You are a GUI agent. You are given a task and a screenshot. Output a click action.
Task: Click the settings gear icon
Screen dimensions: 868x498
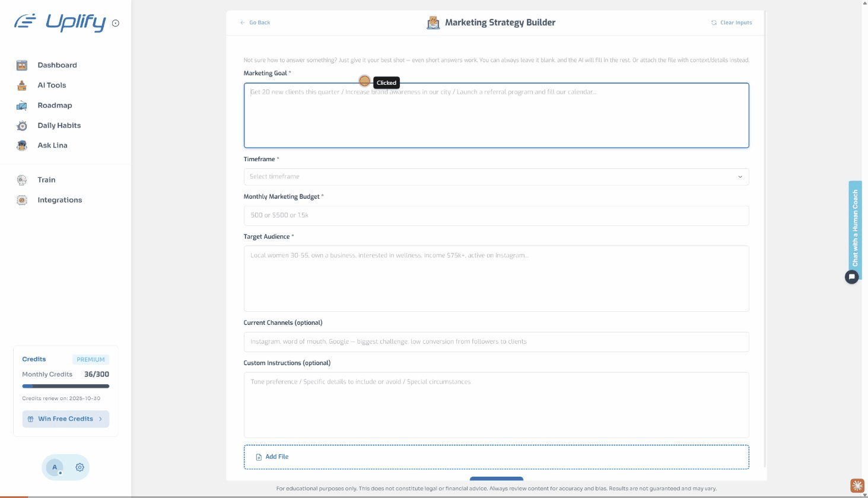tap(80, 467)
